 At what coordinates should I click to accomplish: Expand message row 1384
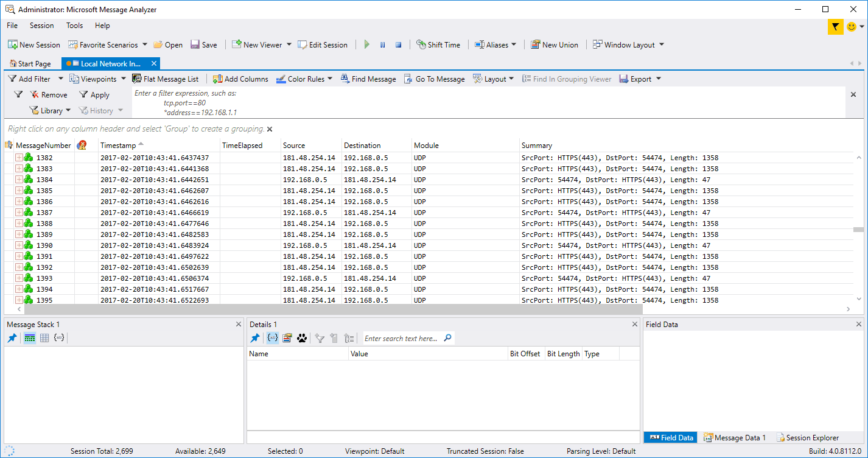[x=19, y=180]
